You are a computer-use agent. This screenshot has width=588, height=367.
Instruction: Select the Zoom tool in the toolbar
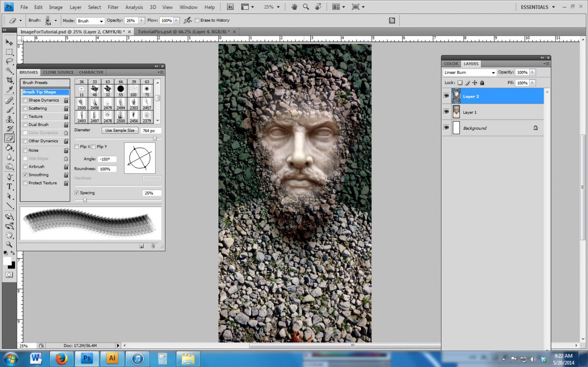point(9,245)
